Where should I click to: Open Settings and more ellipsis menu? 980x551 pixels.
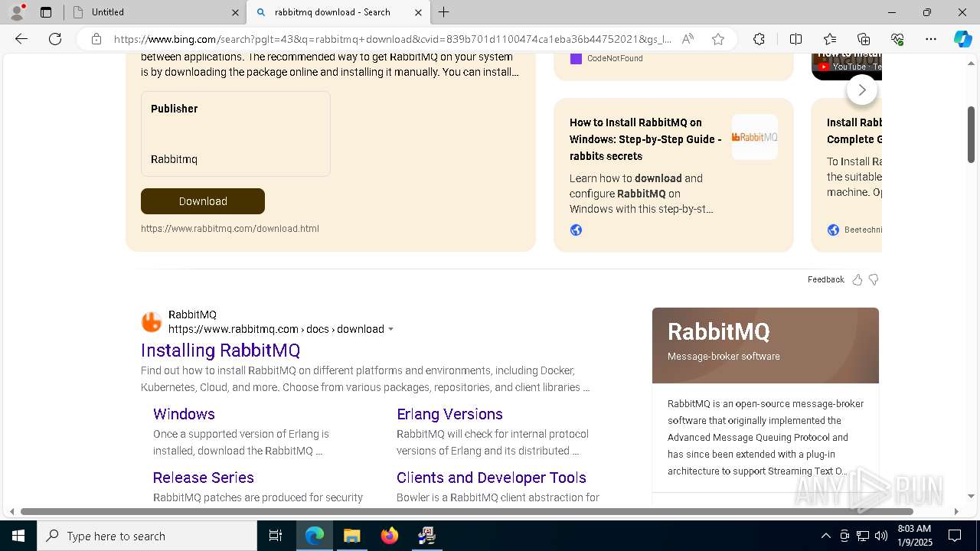[931, 39]
